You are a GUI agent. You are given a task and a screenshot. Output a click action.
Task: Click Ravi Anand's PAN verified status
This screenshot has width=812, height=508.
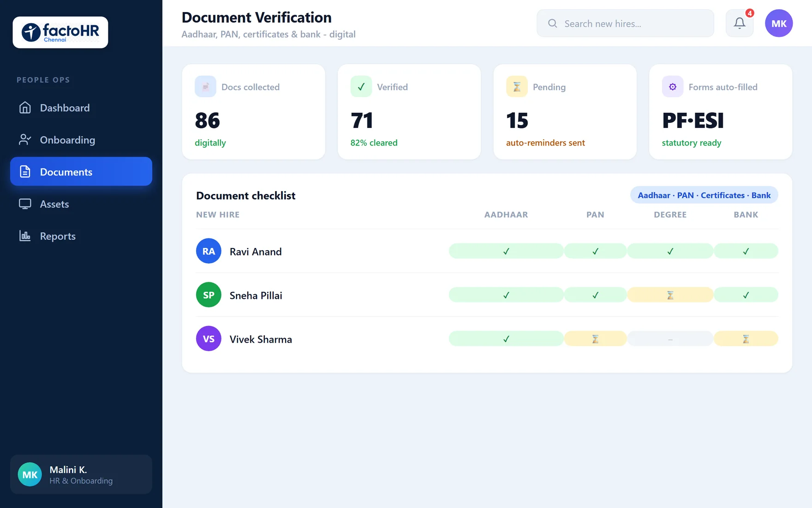595,251
